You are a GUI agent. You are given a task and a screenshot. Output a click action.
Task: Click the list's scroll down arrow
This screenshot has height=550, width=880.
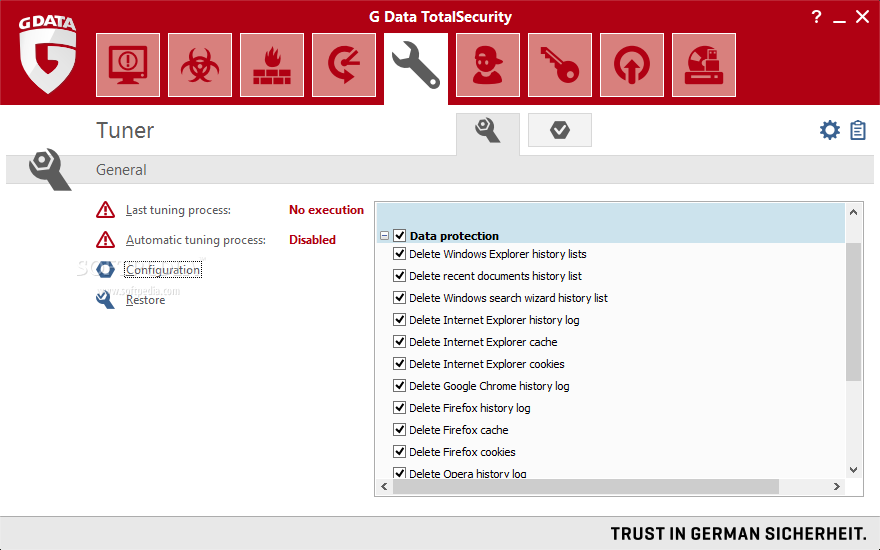click(853, 470)
